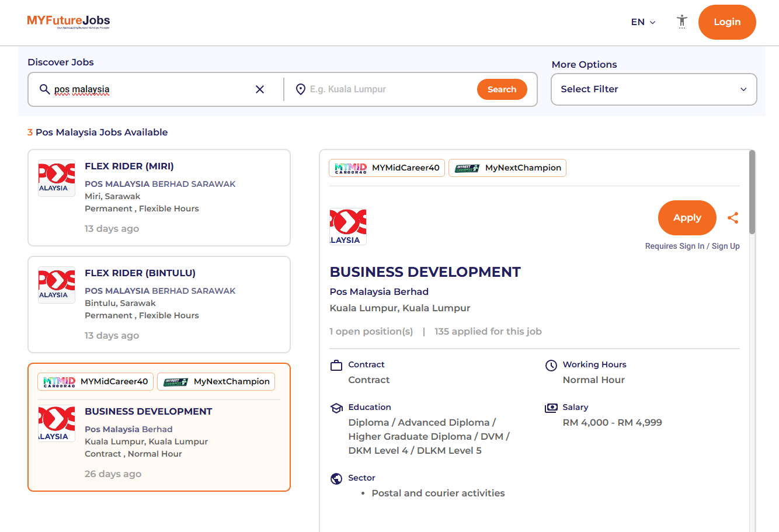The image size is (779, 532).
Task: Open the EN language dropdown
Action: pos(643,22)
